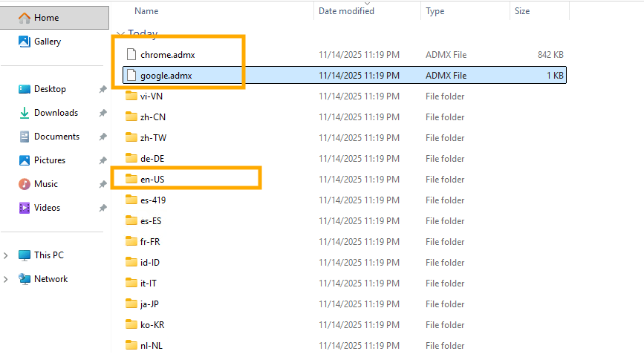
Task: Open Gallery from the navigation pane
Action: (x=47, y=42)
